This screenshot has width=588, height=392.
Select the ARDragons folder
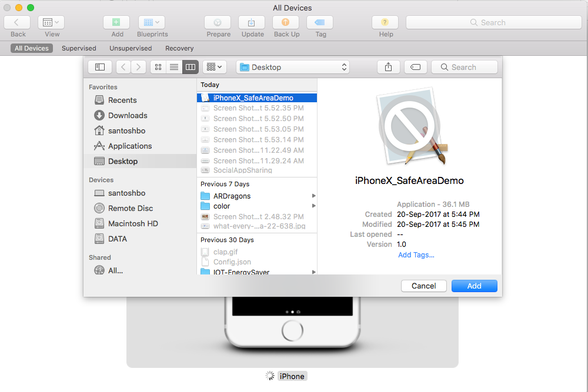pyautogui.click(x=257, y=196)
